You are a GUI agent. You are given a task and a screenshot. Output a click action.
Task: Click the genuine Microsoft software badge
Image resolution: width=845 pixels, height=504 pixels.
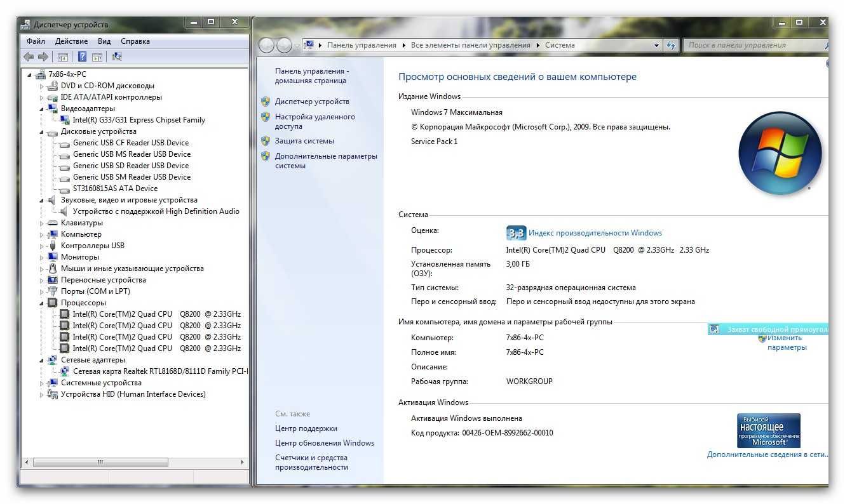[768, 430]
